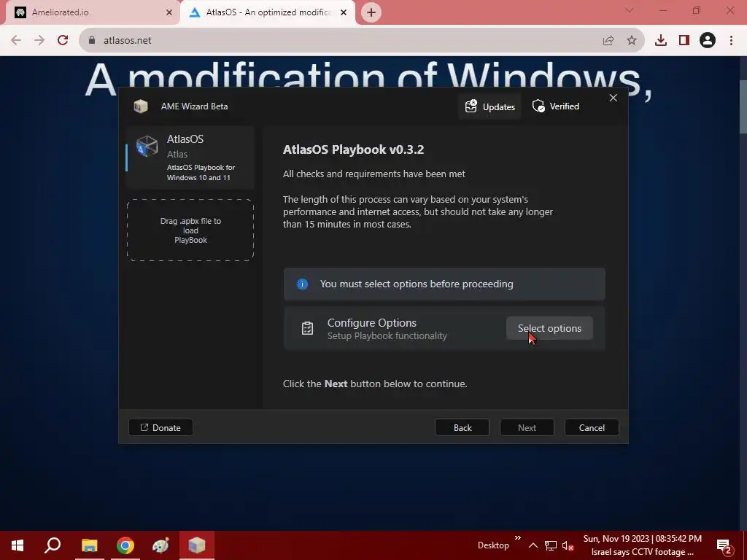747x560 pixels.
Task: Toggle the Chrome side panel icon
Action: [x=684, y=41]
